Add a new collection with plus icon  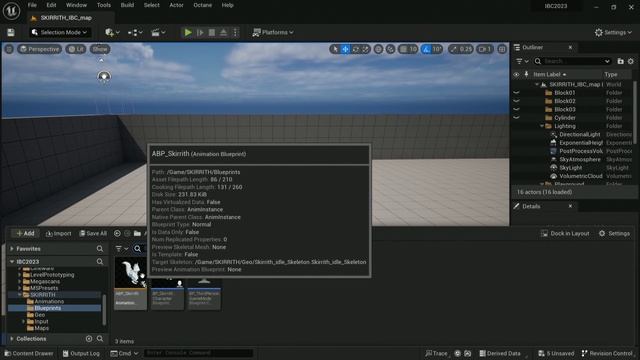89,339
